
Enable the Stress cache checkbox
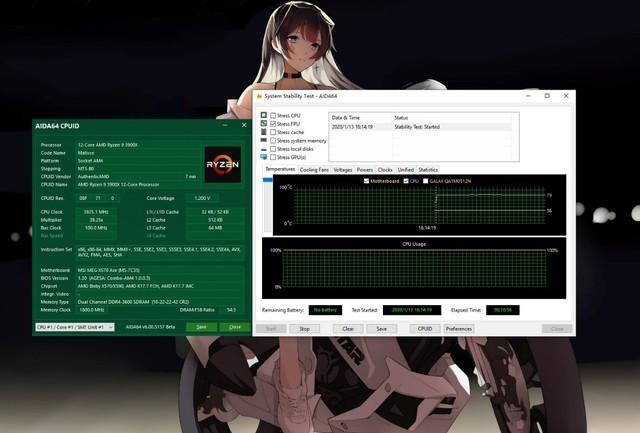(x=273, y=132)
